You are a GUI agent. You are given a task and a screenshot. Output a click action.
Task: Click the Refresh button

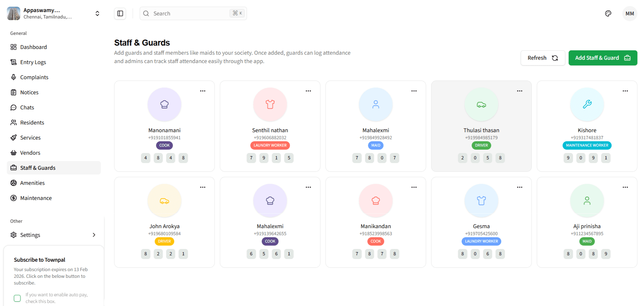[x=543, y=58]
